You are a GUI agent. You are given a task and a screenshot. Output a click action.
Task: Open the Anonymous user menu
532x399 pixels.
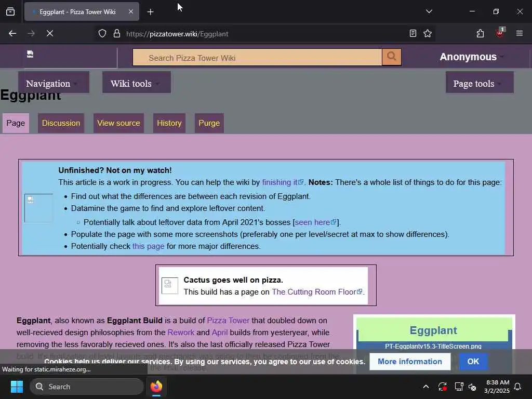472,57
